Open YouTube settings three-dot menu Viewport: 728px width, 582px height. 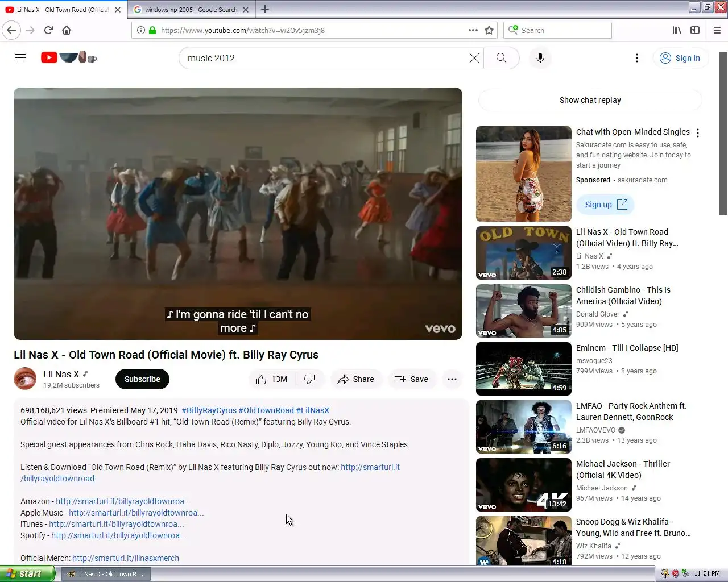coord(637,58)
